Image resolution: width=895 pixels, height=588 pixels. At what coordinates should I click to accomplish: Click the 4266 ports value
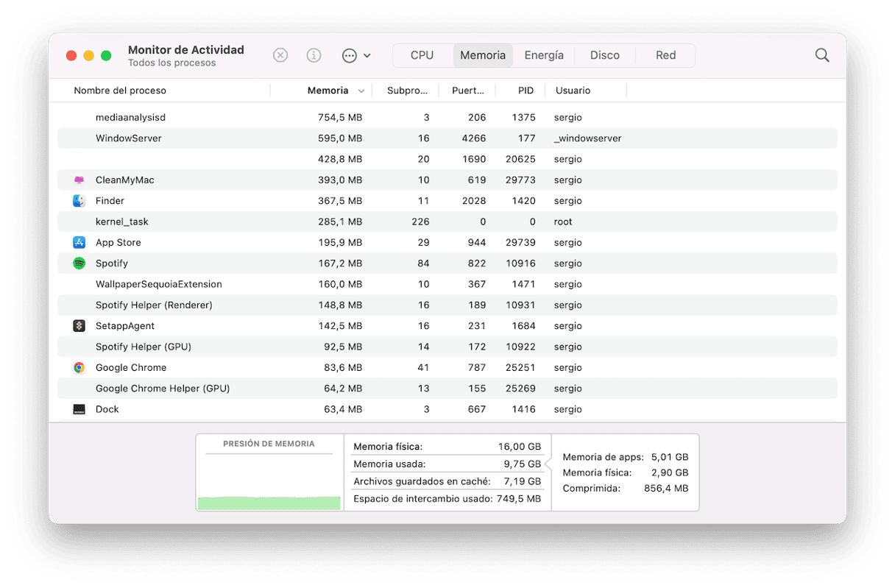pos(473,138)
